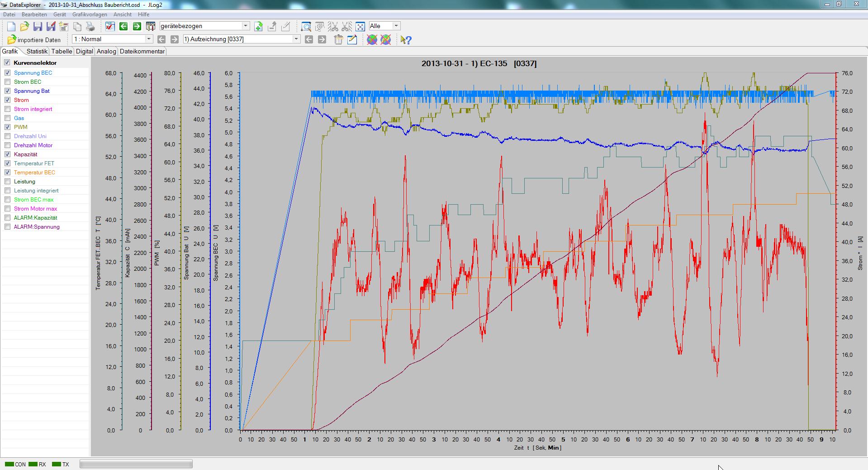Switch to the Tabelle tab
The image size is (868, 470).
62,51
